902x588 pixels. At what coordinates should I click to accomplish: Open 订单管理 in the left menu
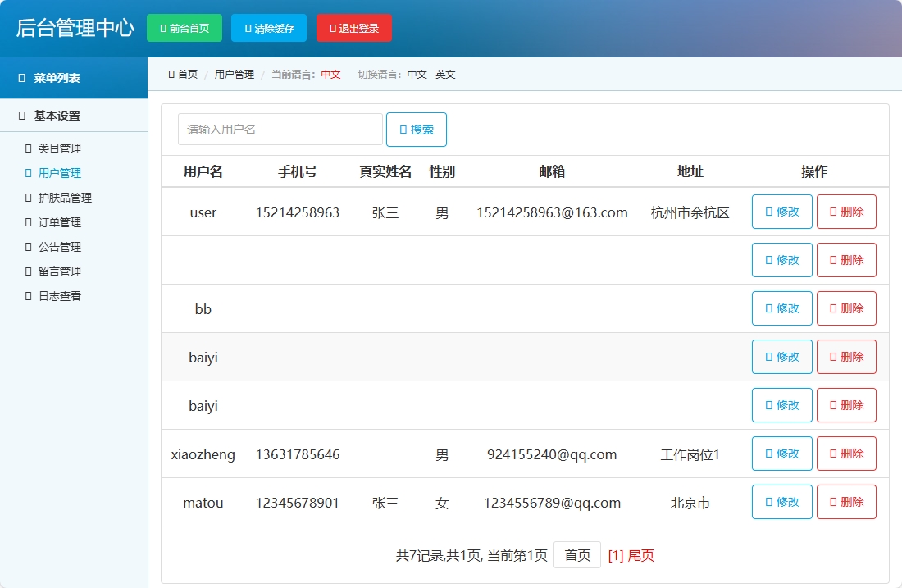(x=53, y=222)
